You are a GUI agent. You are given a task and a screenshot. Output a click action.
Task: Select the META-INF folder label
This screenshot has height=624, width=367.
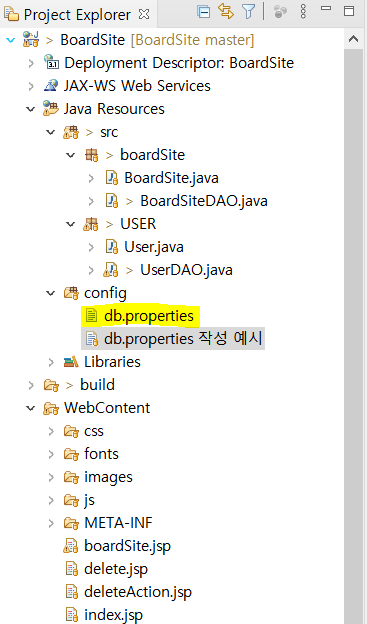[x=118, y=523]
